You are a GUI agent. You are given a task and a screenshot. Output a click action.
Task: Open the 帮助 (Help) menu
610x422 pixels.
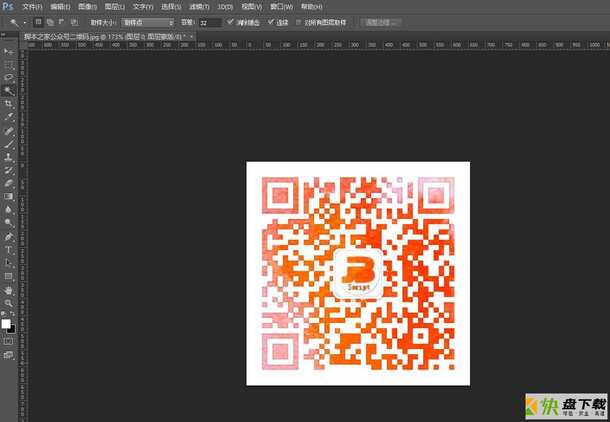point(311,7)
